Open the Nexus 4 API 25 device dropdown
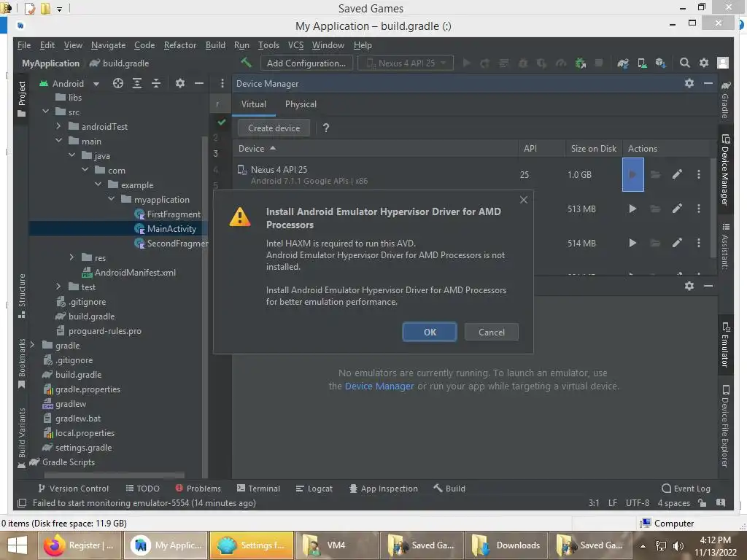The image size is (747, 560). [406, 63]
